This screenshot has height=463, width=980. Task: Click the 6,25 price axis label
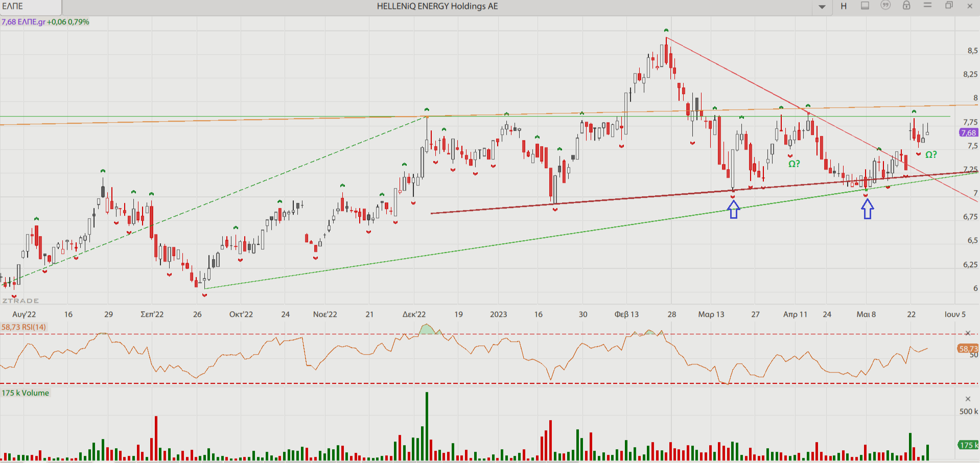[970, 265]
